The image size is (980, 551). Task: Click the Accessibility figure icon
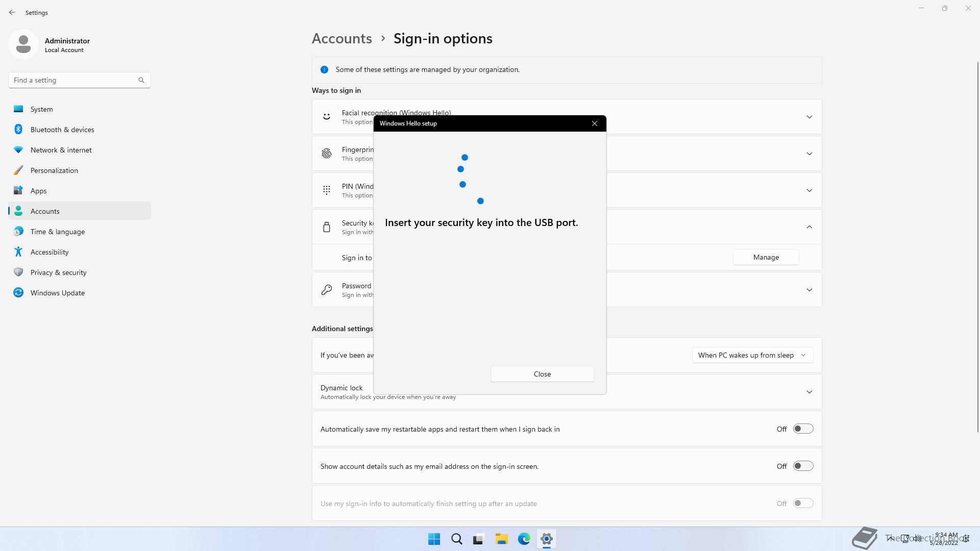18,252
